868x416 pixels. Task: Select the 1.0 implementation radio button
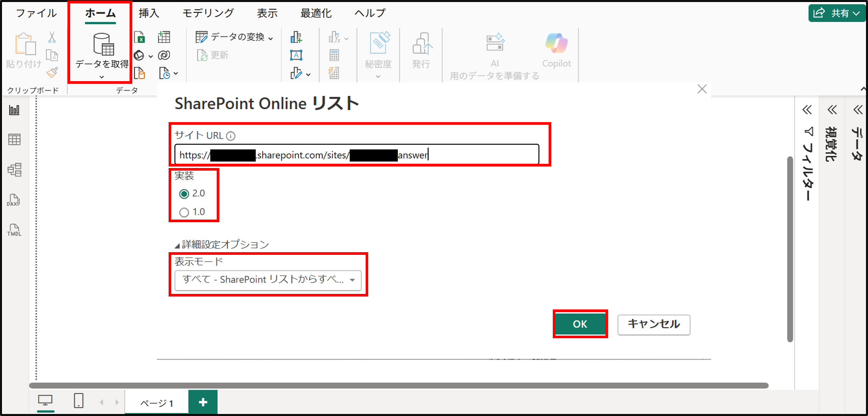184,212
